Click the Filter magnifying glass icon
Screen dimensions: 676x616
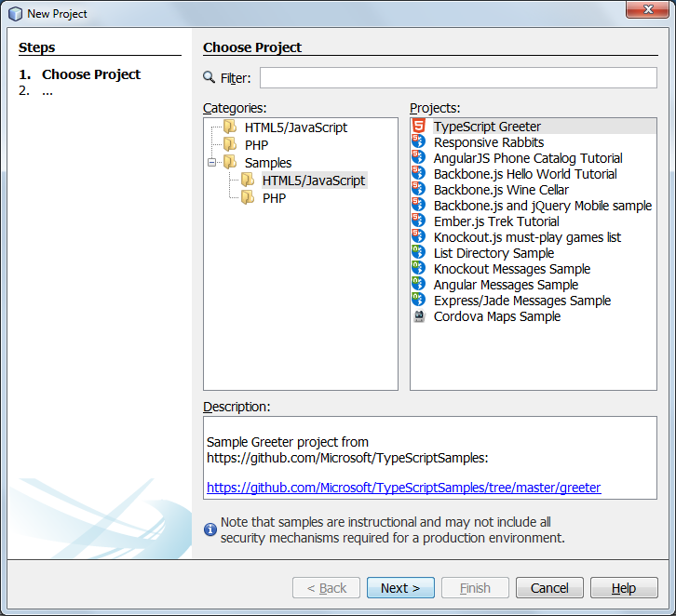[x=210, y=77]
